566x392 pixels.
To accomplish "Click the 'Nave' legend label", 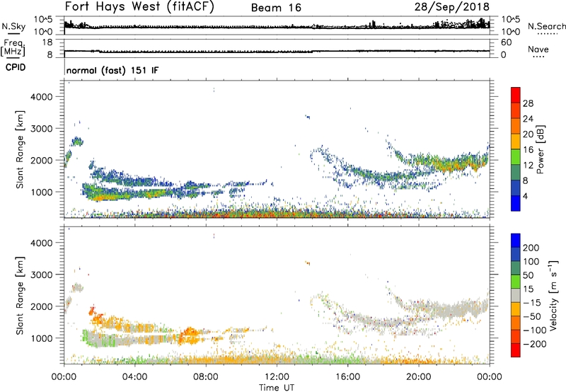I will 538,49.
